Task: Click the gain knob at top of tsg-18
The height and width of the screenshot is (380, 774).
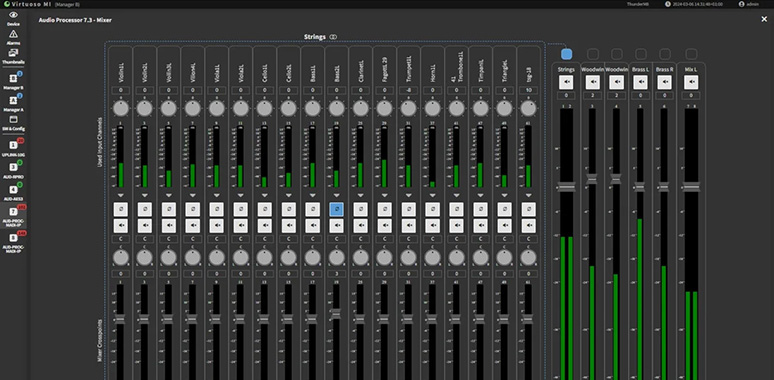Action: click(x=529, y=108)
